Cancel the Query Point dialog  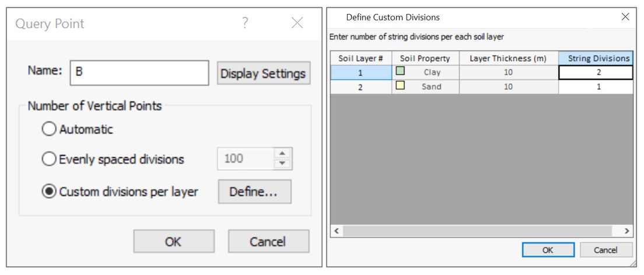click(x=268, y=241)
